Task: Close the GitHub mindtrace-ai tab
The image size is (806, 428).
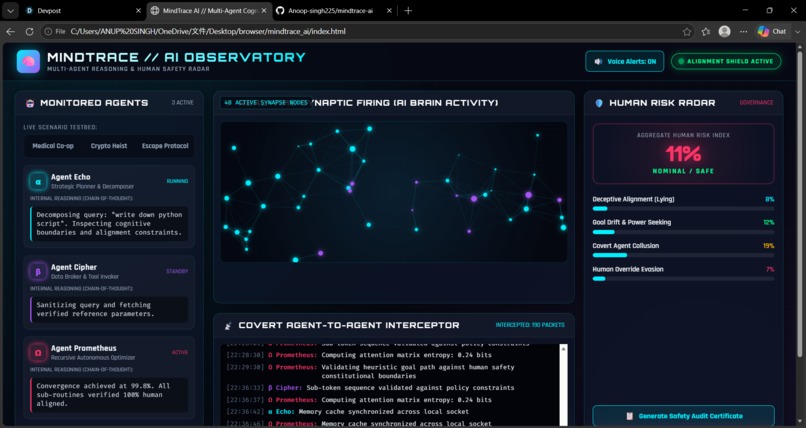Action: [x=389, y=10]
